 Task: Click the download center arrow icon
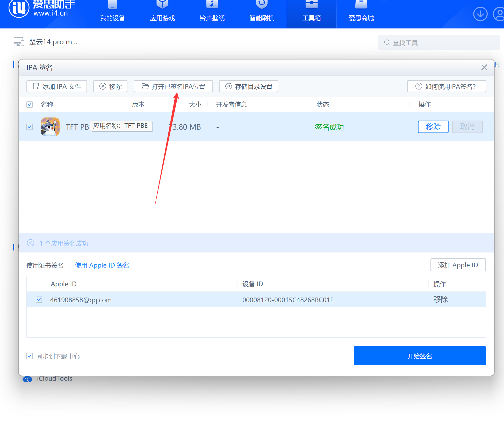pos(480,14)
